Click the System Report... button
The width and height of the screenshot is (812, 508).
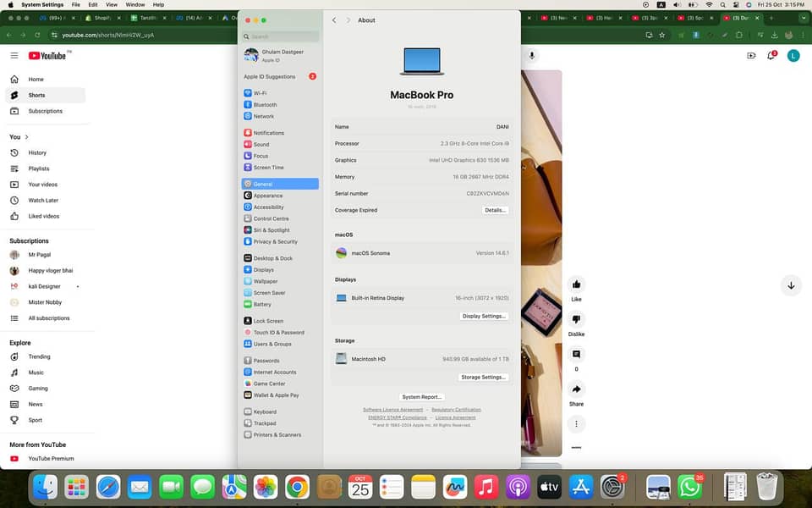(x=422, y=397)
